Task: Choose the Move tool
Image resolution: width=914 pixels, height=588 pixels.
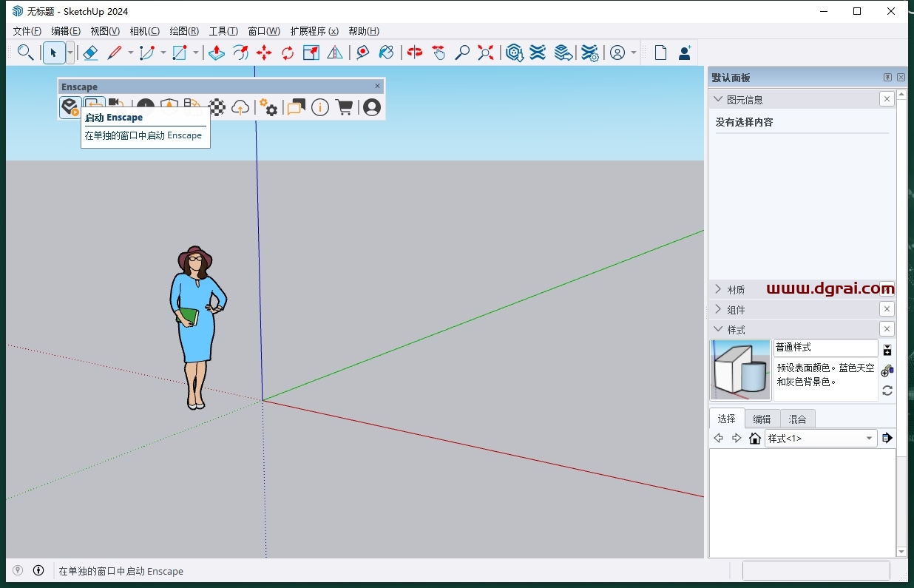Action: (x=264, y=53)
